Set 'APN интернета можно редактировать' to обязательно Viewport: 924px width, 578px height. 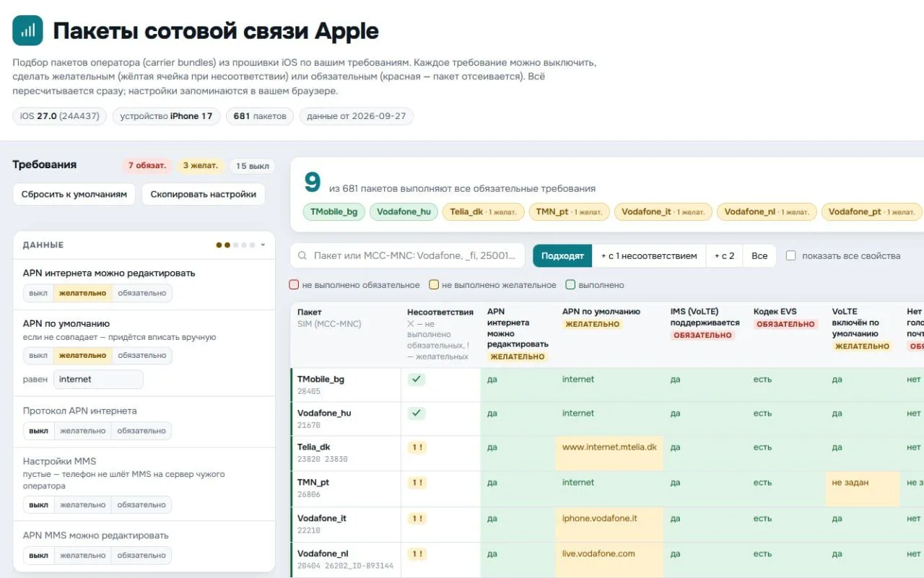(x=142, y=293)
